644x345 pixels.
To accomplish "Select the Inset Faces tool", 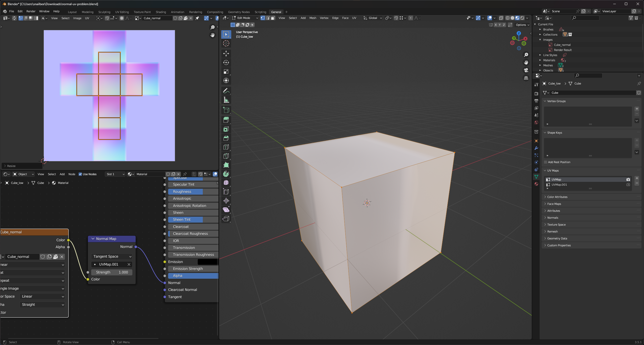I will 226,129.
